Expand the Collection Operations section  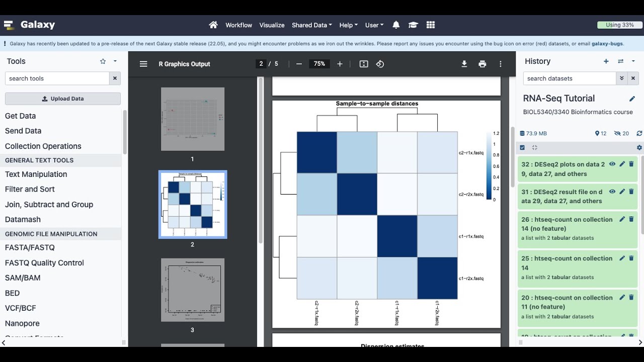click(43, 146)
